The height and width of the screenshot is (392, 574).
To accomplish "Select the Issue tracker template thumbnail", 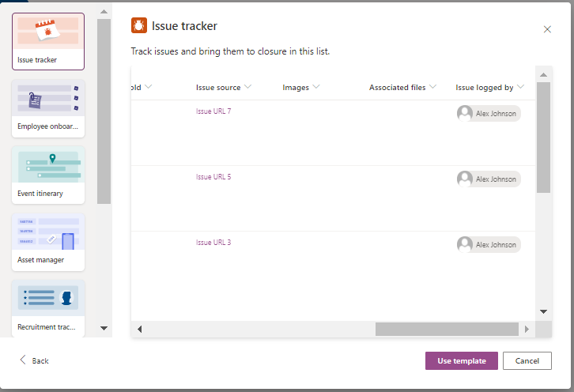I will click(48, 41).
